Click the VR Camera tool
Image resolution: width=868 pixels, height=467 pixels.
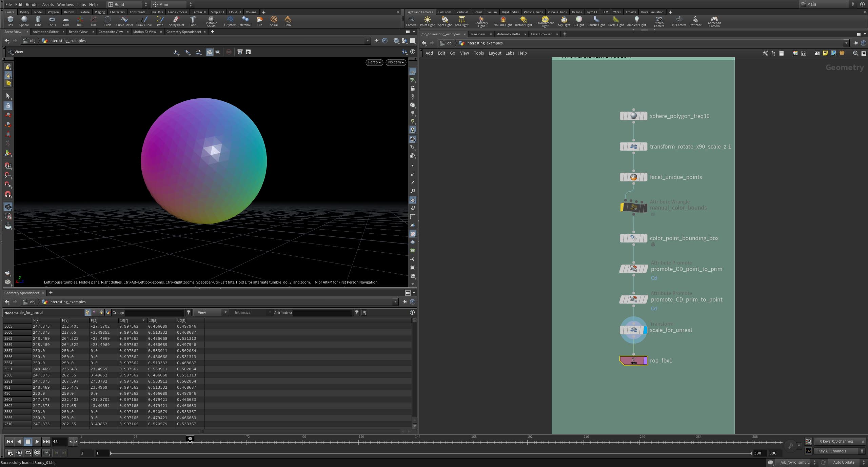(x=679, y=21)
